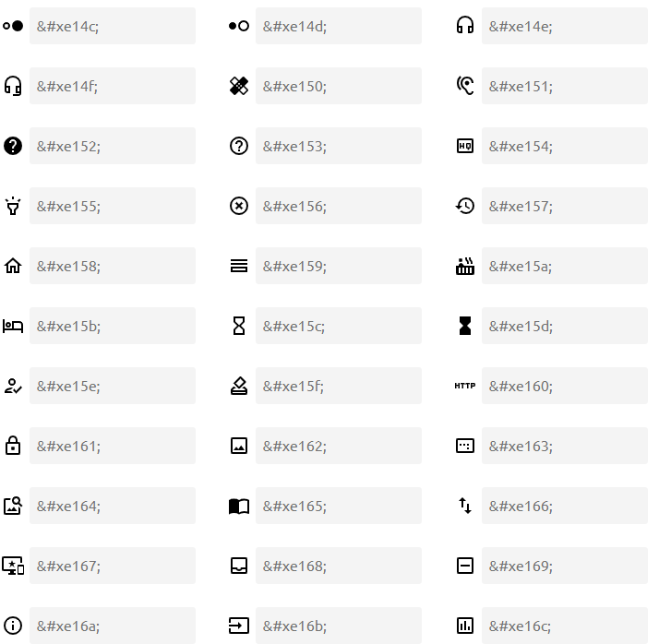Click the import export arrows icon
This screenshot has height=644, width=659.
click(465, 506)
